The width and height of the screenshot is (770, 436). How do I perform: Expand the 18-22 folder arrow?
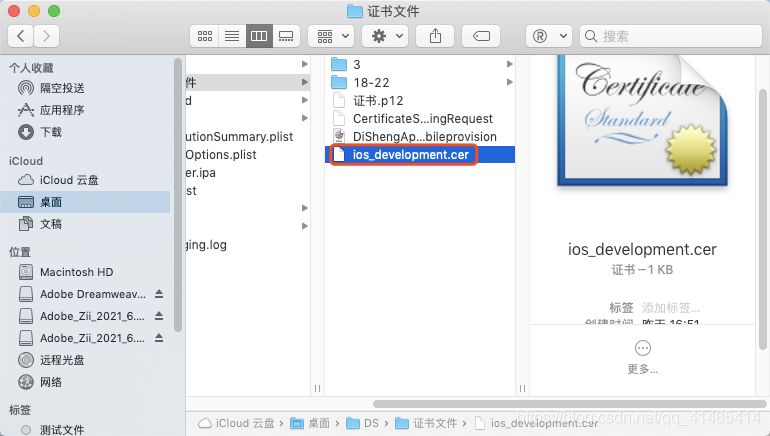(510, 82)
